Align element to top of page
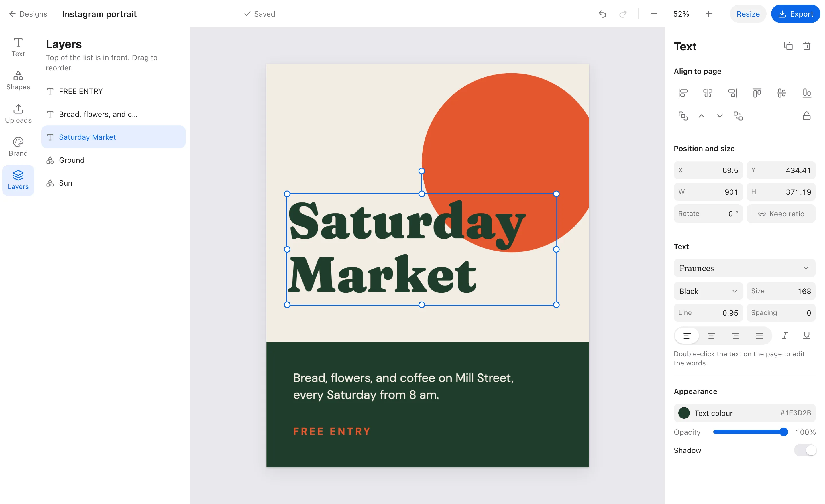The height and width of the screenshot is (504, 825). [757, 93]
